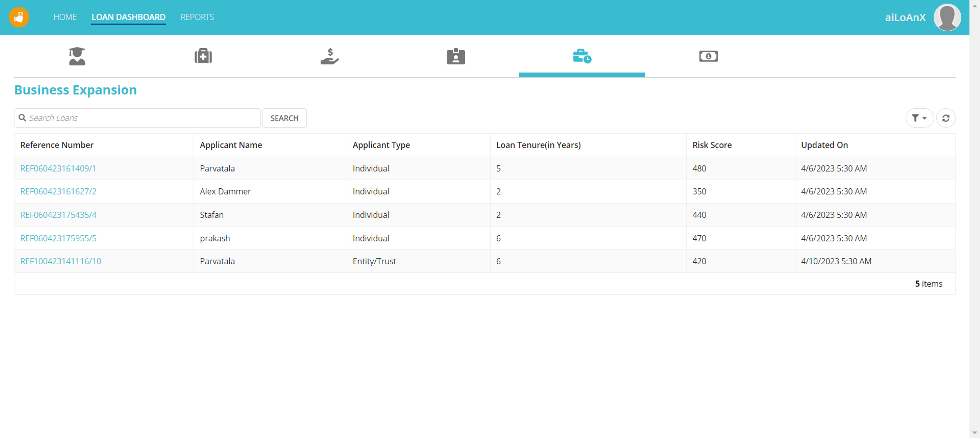Click the refresh icon button
The height and width of the screenshot is (438, 980).
tap(946, 118)
